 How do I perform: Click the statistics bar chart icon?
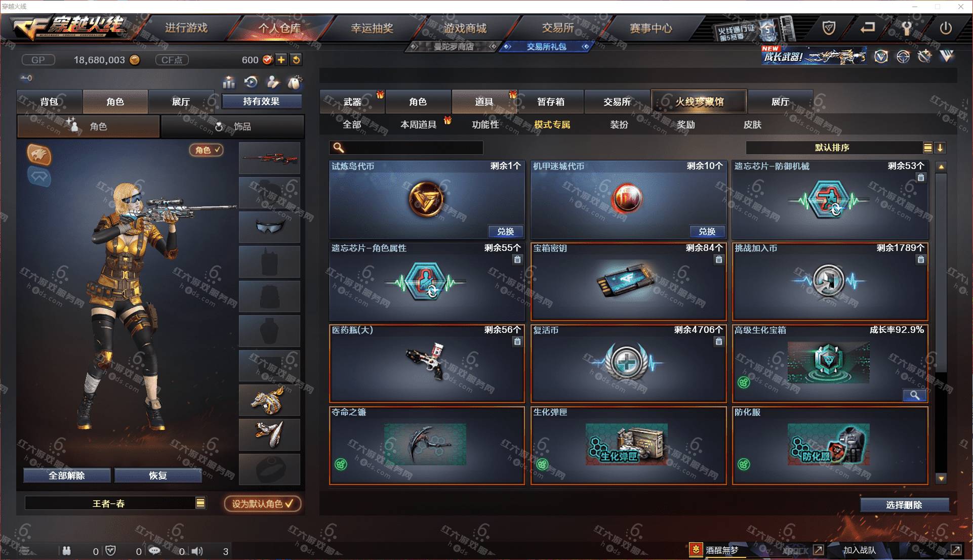click(x=229, y=82)
